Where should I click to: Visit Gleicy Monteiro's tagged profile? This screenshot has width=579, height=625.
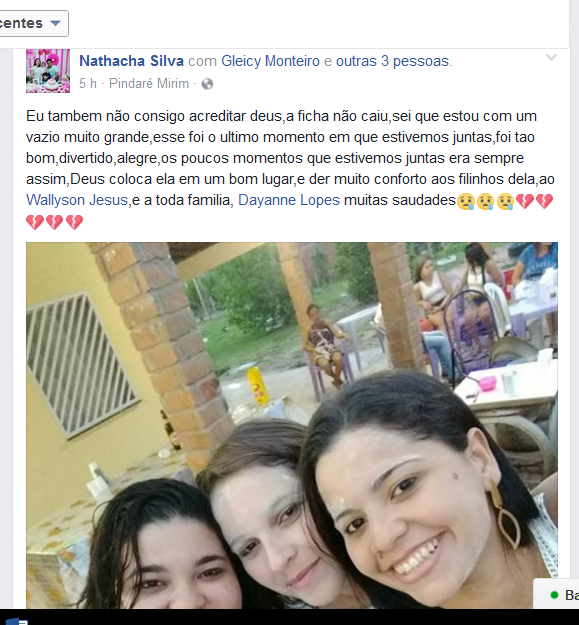(270, 61)
